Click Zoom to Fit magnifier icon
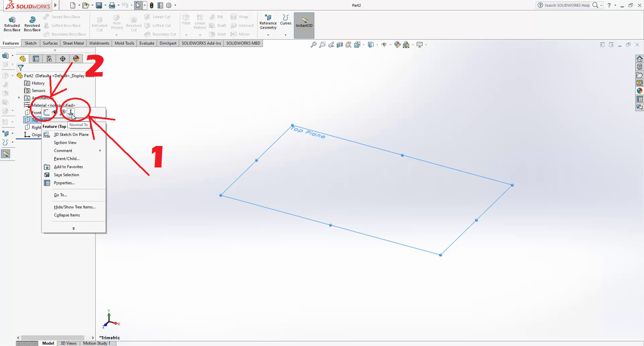 pyautogui.click(x=313, y=45)
